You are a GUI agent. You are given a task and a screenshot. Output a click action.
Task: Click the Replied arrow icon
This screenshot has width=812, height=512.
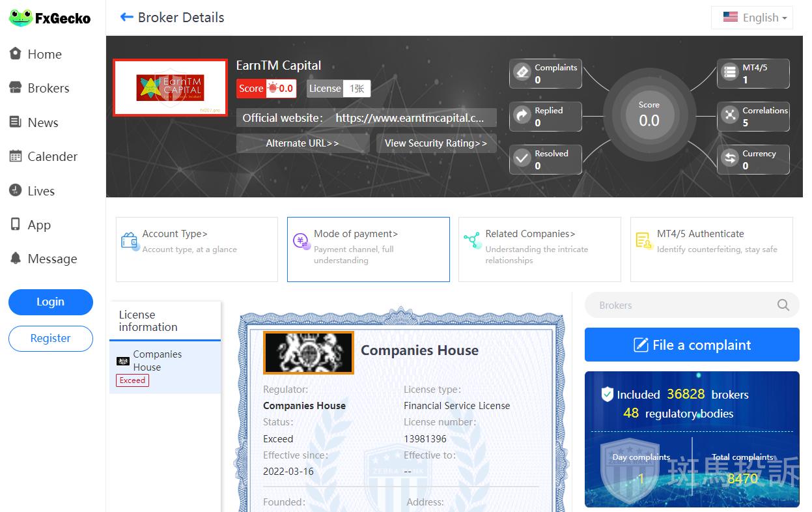point(522,116)
